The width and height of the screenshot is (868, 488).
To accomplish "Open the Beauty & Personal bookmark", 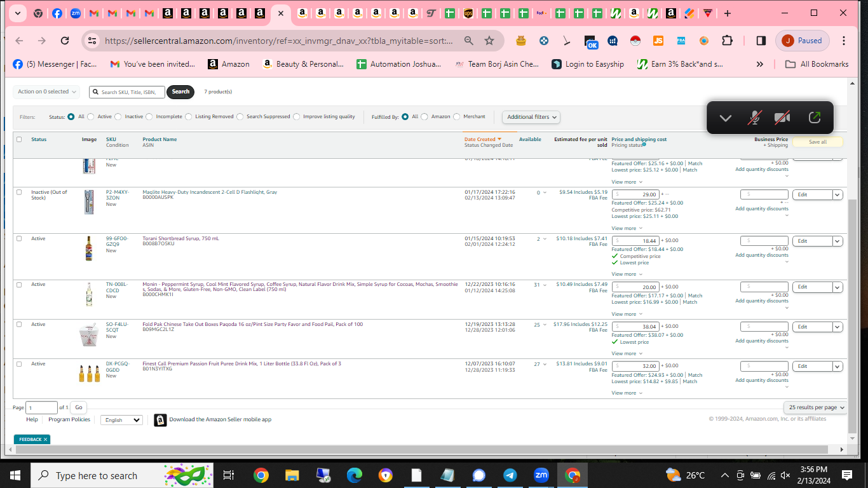I will [302, 64].
